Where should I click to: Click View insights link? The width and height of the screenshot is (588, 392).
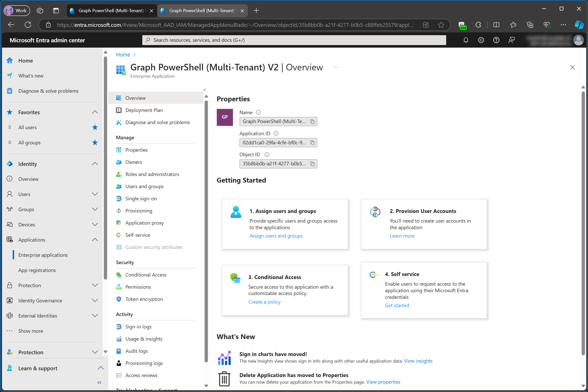[x=418, y=361]
